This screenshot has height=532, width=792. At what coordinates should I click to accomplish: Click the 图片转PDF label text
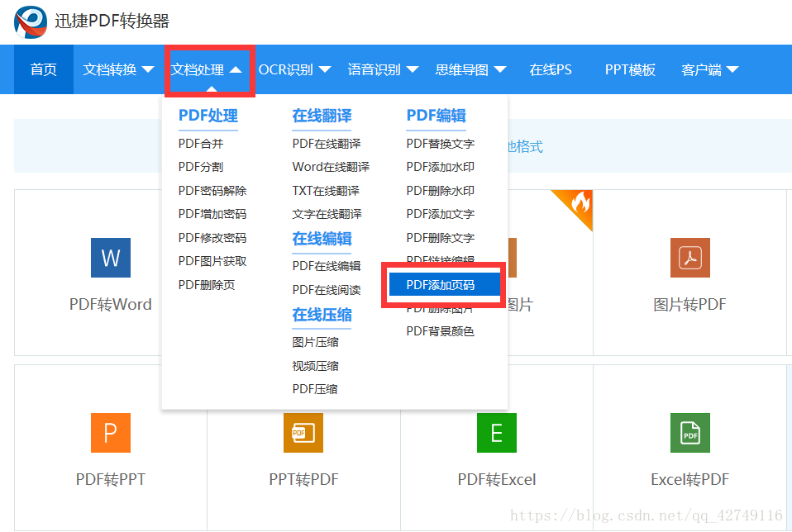point(690,304)
